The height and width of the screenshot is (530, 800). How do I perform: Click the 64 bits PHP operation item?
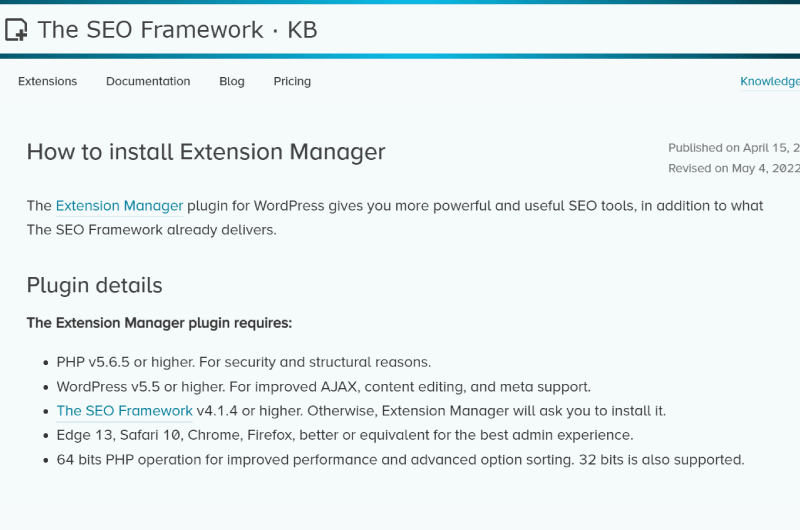coord(401,460)
